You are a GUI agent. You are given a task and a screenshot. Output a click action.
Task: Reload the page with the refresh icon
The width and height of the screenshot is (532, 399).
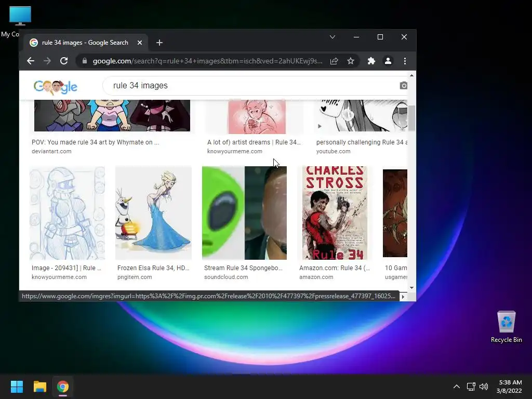point(64,61)
